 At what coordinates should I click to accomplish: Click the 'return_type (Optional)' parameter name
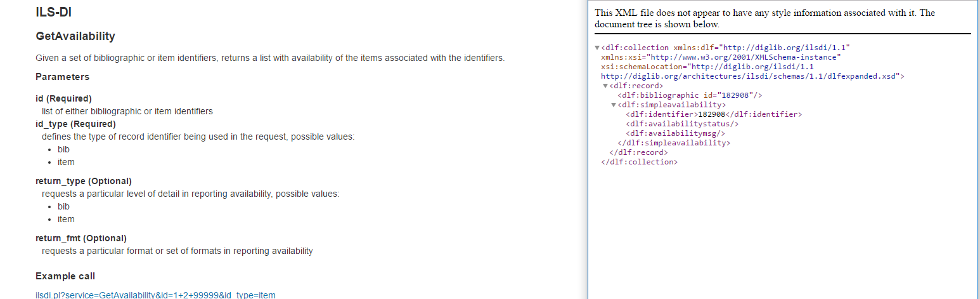click(83, 181)
